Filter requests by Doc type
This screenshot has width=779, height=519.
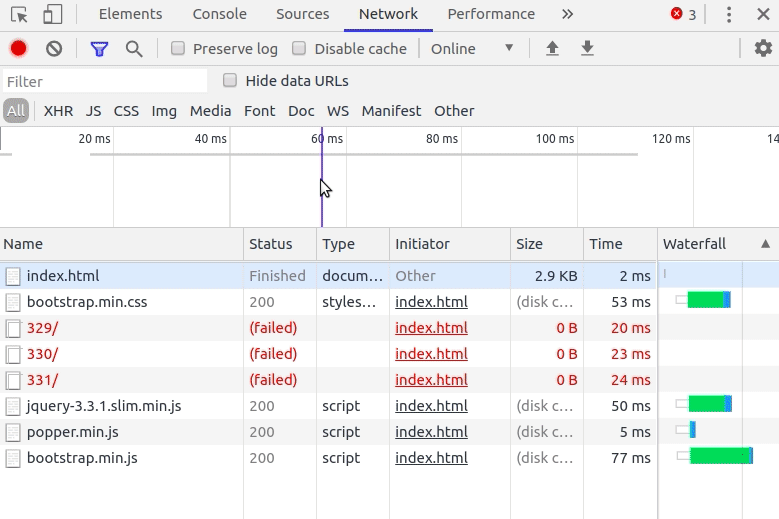(301, 111)
